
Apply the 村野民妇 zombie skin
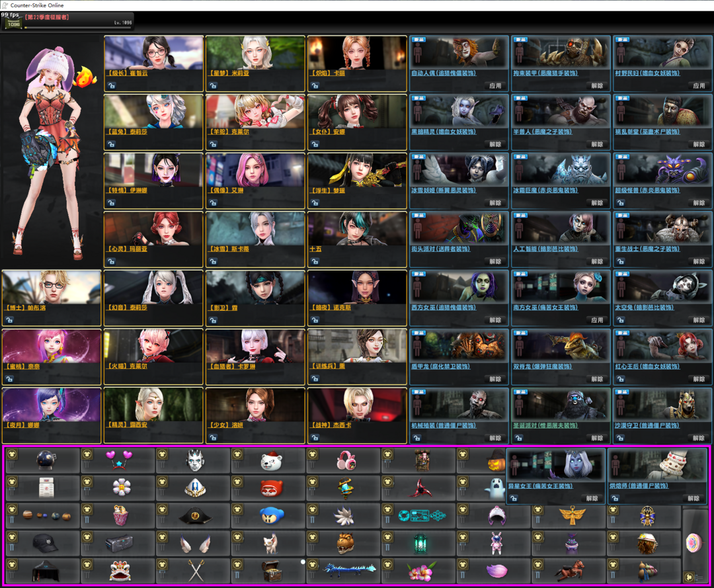coord(699,85)
